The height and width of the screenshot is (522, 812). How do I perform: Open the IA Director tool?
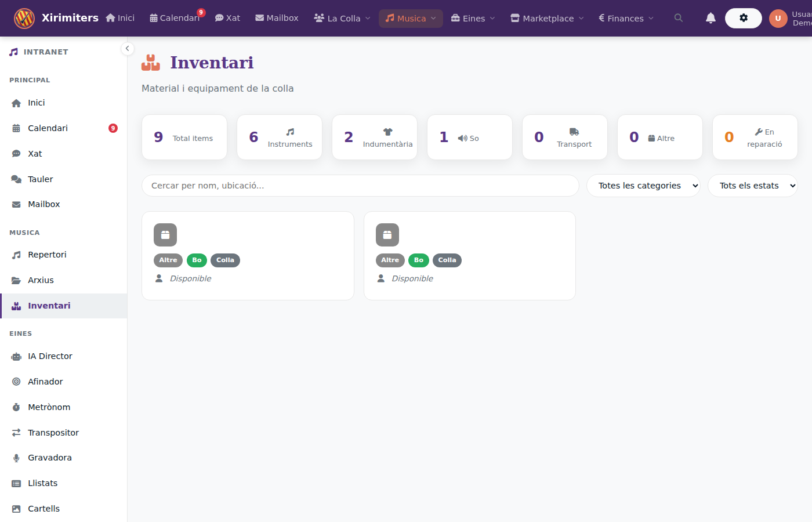[x=50, y=356]
